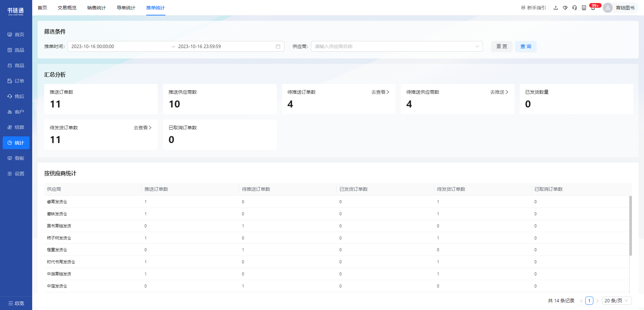Click the 推送订单数 card value 11

click(55, 104)
